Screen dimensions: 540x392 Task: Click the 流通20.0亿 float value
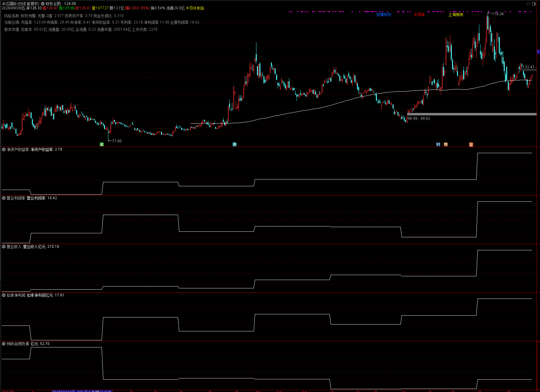pyautogui.click(x=176, y=8)
